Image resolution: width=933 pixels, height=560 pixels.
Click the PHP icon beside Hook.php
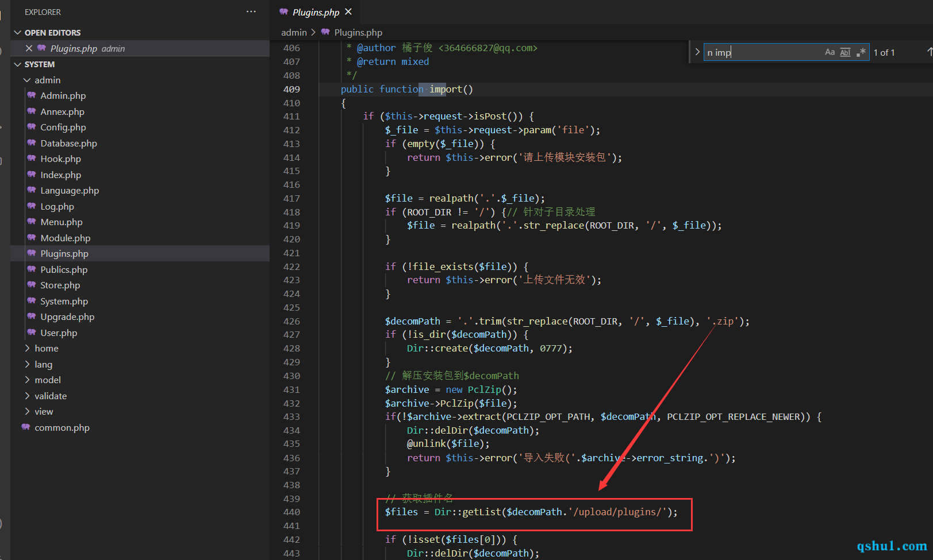coord(32,159)
